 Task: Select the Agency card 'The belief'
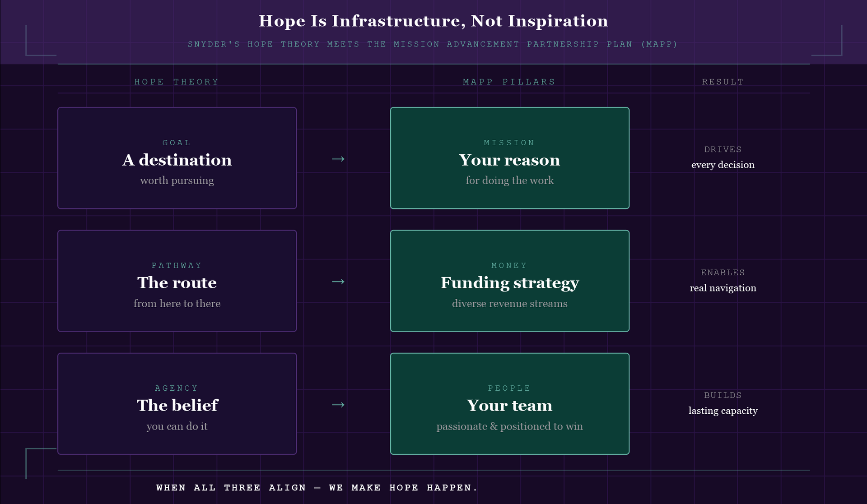point(177,404)
